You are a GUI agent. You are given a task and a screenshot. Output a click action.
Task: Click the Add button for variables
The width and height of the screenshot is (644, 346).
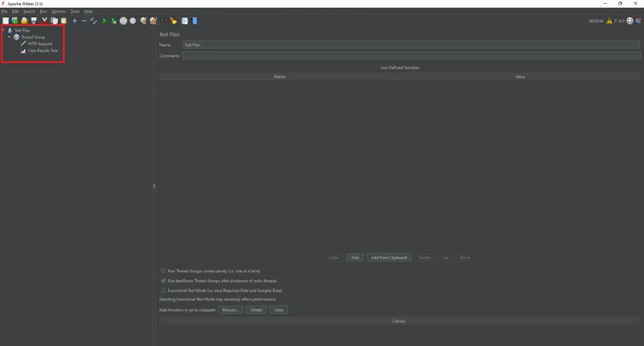(355, 258)
